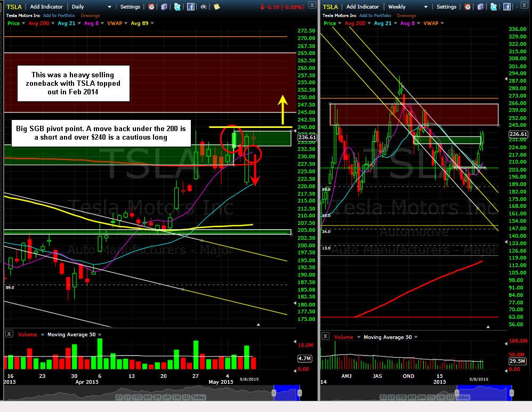Click the -0.19 (-0.08%) price change
The height and width of the screenshot is (412, 532).
[283, 7]
